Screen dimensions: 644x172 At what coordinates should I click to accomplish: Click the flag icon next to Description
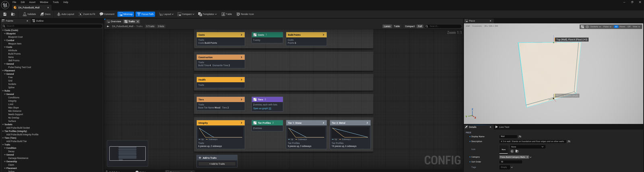(569, 141)
